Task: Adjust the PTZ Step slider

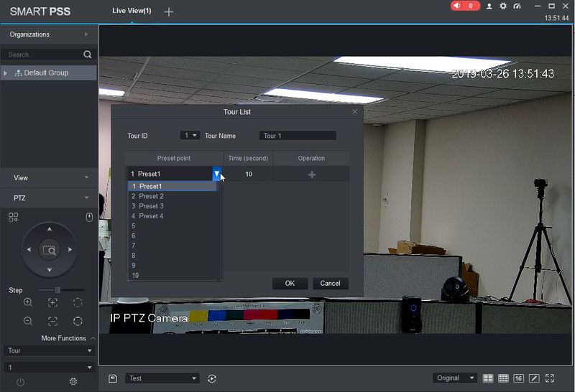Action: (x=57, y=290)
